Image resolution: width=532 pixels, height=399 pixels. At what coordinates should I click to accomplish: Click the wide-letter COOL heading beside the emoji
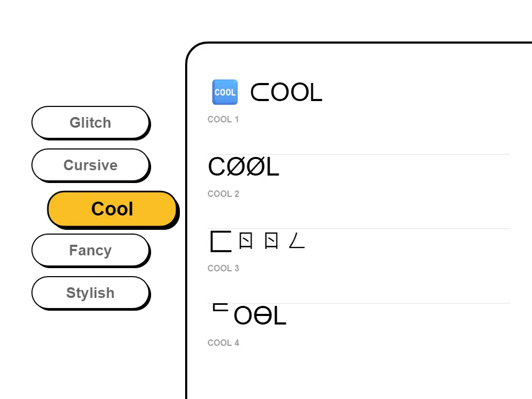coord(286,92)
